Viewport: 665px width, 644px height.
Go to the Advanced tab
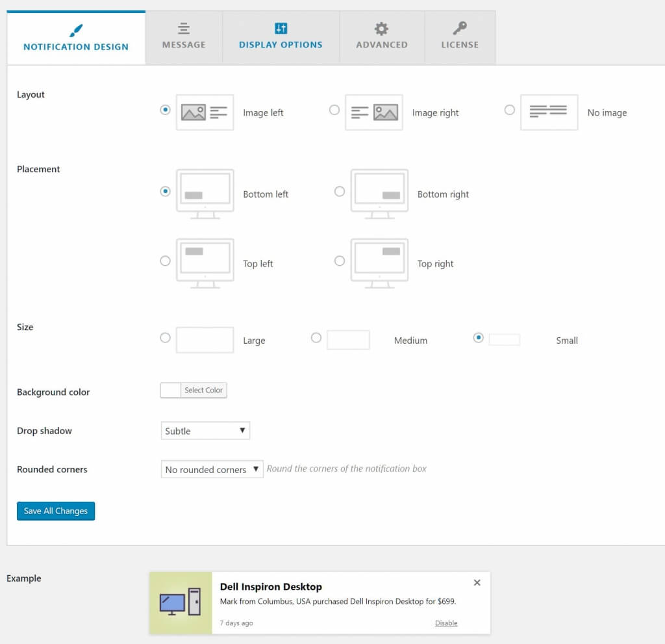coord(382,37)
